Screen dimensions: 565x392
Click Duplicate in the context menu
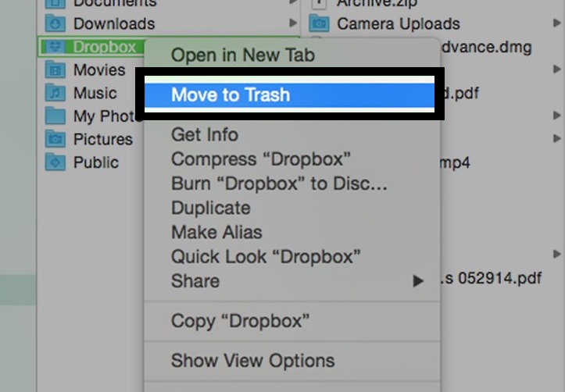click(x=211, y=208)
